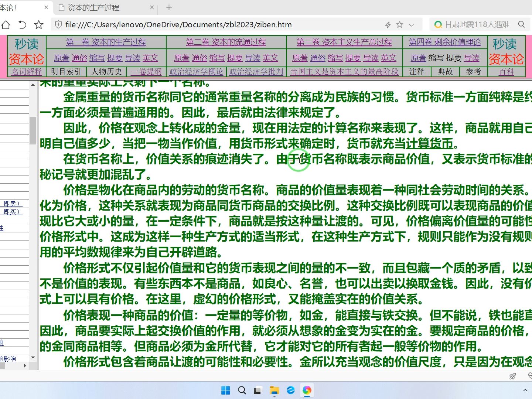Expand the address bar dropdown chevron
Image resolution: width=532 pixels, height=399 pixels.
(411, 25)
